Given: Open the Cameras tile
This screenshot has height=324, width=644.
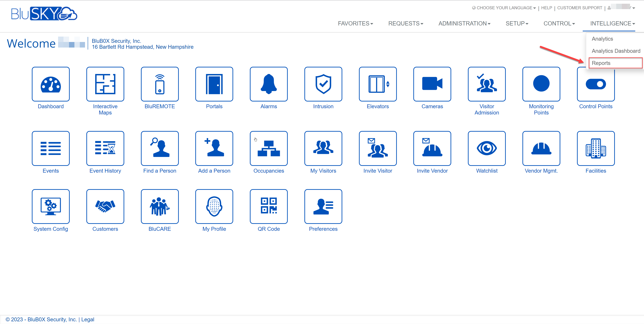Looking at the screenshot, I should click(432, 84).
